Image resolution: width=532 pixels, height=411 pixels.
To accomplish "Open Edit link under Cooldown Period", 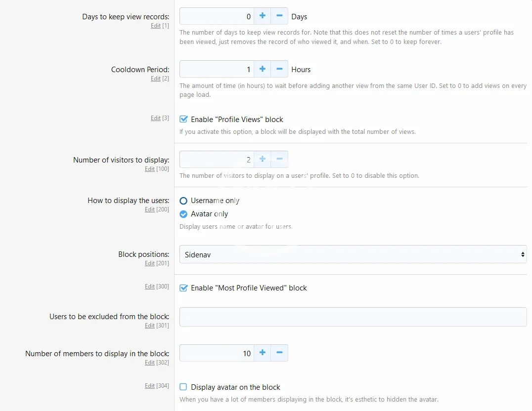I will (x=155, y=79).
